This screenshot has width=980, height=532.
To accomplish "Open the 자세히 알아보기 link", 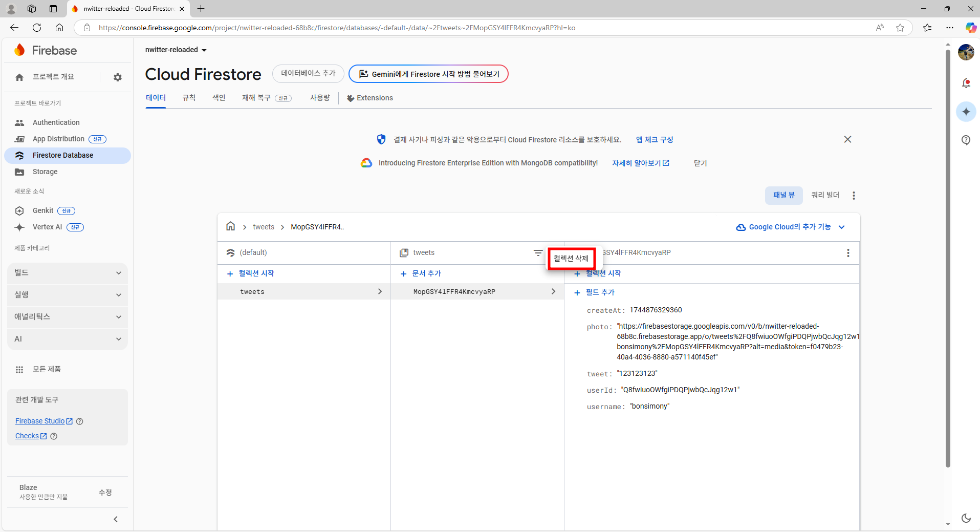I will click(x=641, y=163).
